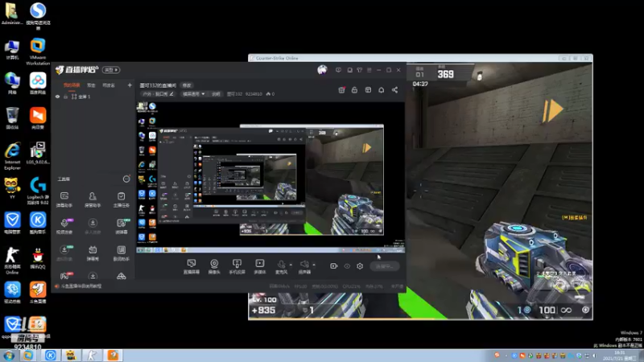Add a phone screen-cast source
Image resolution: width=644 pixels, height=362 pixels.
[x=237, y=266]
